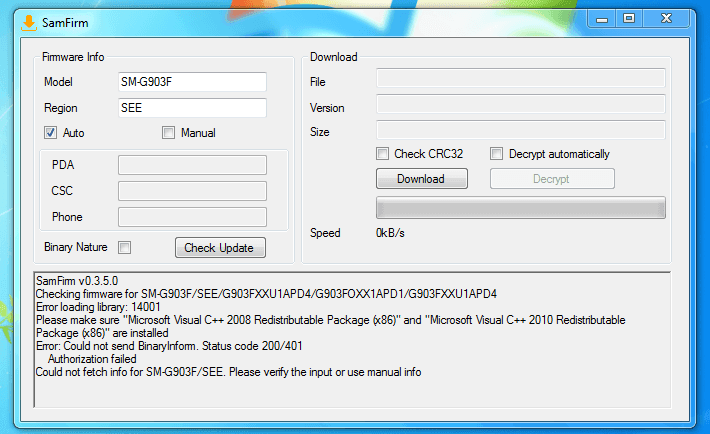Click the 'Speed' label text

[x=325, y=233]
